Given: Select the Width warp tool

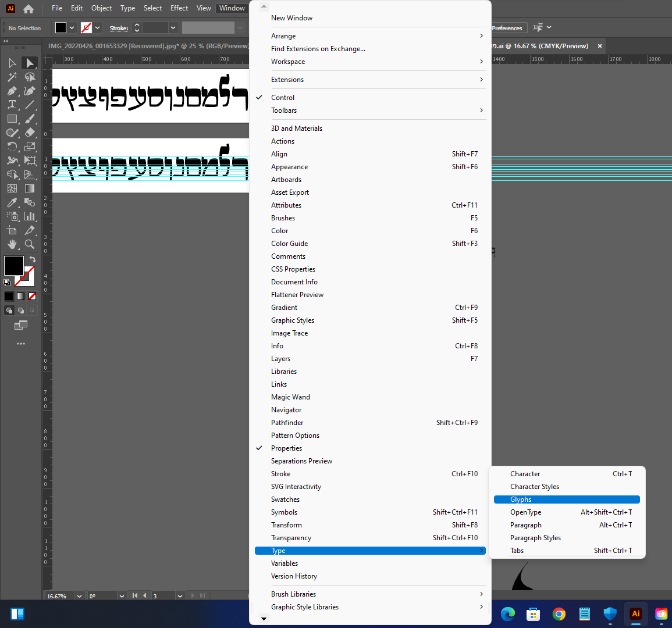Looking at the screenshot, I should [12, 160].
